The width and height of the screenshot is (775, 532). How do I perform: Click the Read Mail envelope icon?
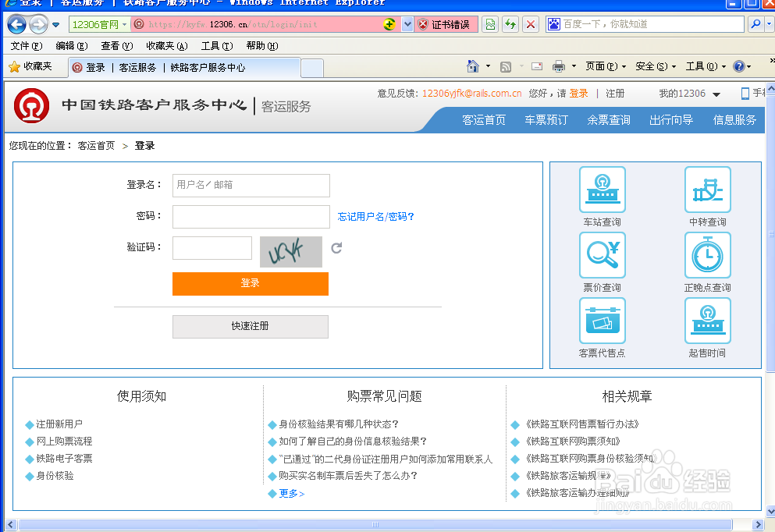point(536,66)
